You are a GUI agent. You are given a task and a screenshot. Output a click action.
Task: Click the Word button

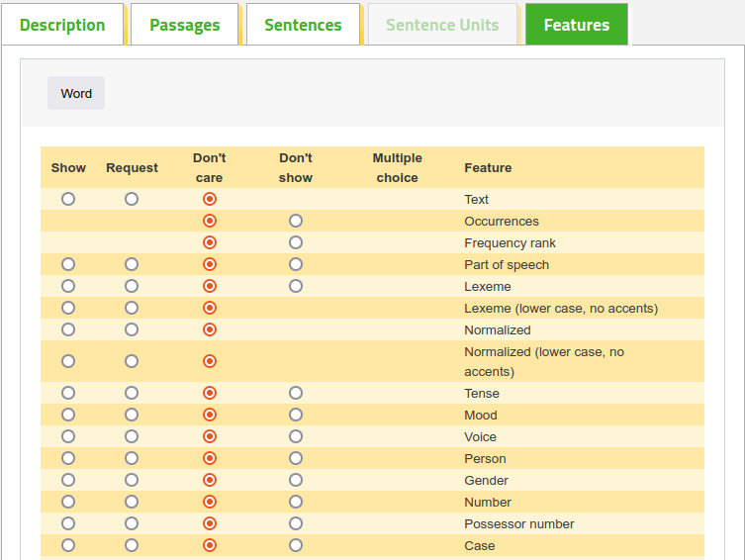(76, 93)
